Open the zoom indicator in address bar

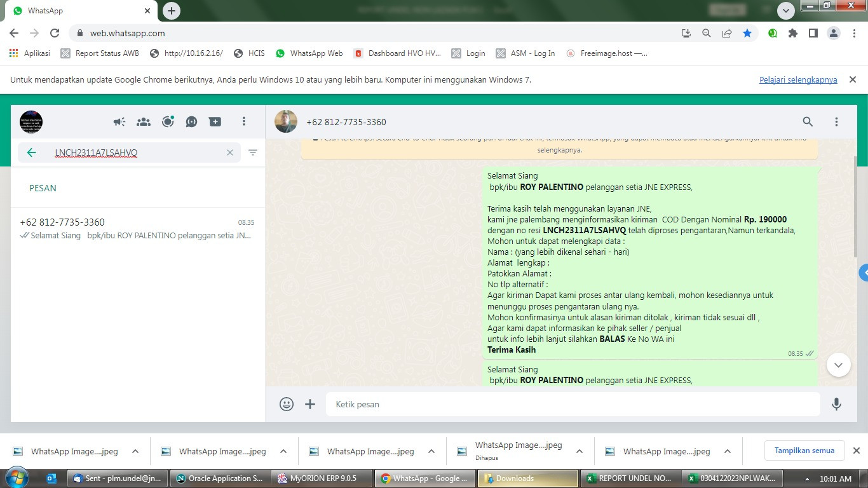tap(707, 33)
